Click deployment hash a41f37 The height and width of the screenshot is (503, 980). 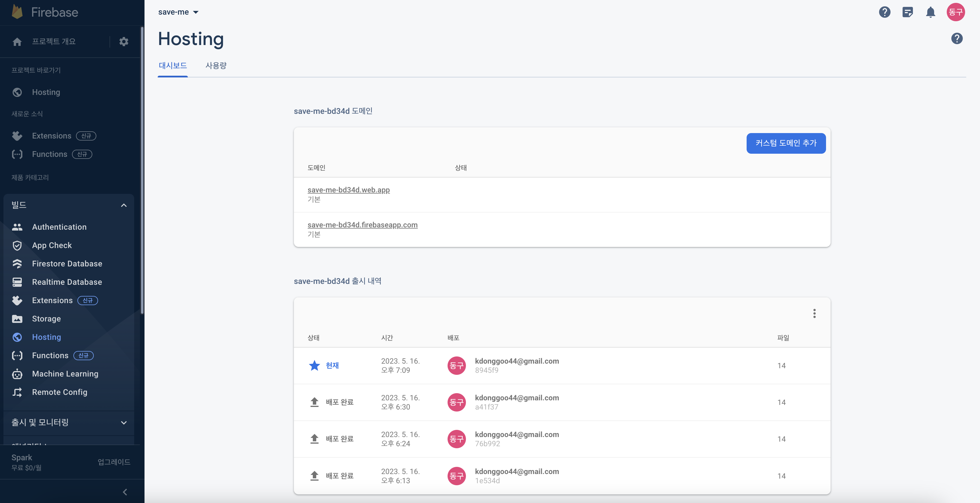point(487,407)
